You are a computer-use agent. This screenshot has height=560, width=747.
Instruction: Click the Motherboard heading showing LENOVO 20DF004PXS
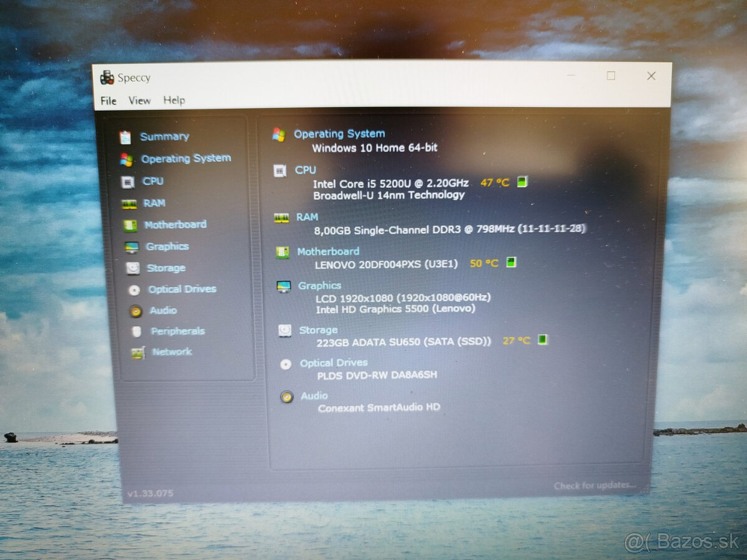328,251
